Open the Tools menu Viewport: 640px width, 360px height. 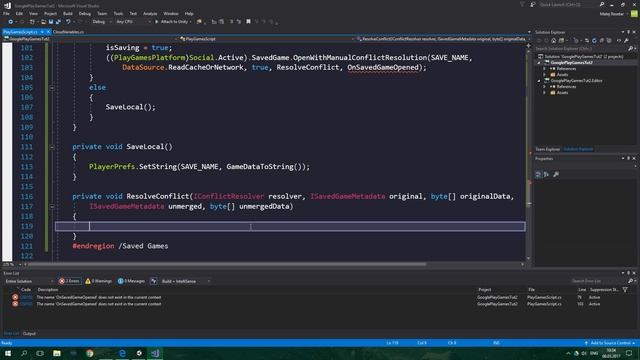click(118, 13)
